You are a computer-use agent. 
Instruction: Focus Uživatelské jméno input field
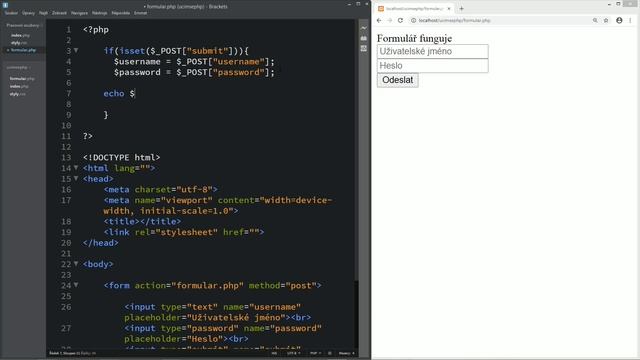coord(433,51)
